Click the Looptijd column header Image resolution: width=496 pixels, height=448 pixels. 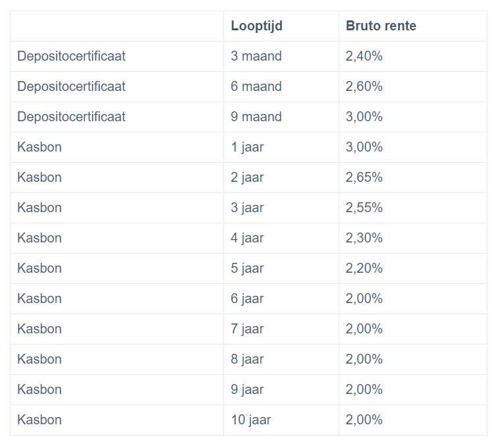(x=256, y=26)
